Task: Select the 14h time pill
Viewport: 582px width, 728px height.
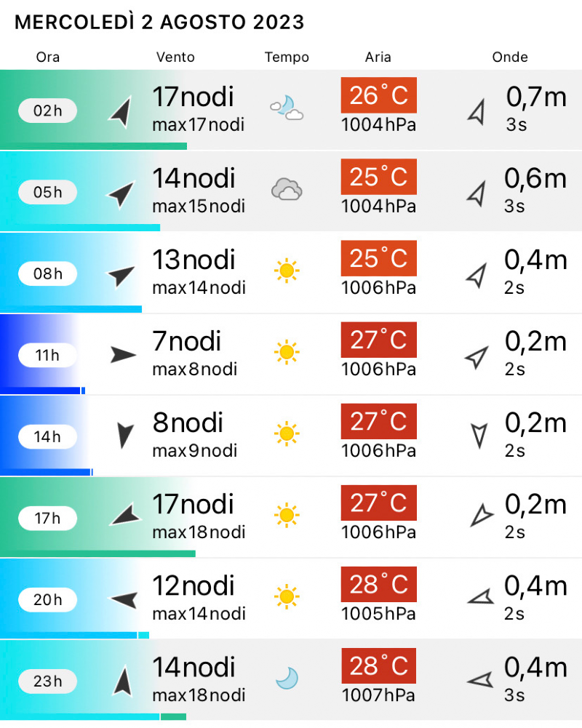Action: (47, 436)
